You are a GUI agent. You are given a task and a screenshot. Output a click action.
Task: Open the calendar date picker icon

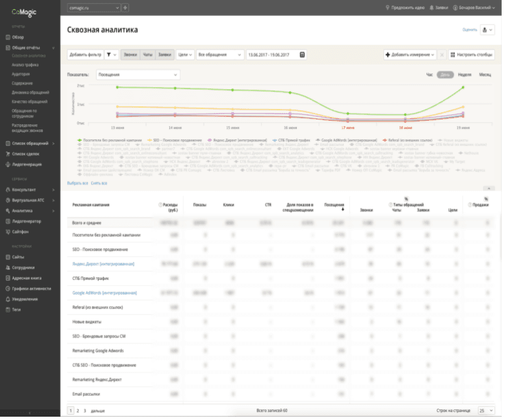tap(303, 55)
